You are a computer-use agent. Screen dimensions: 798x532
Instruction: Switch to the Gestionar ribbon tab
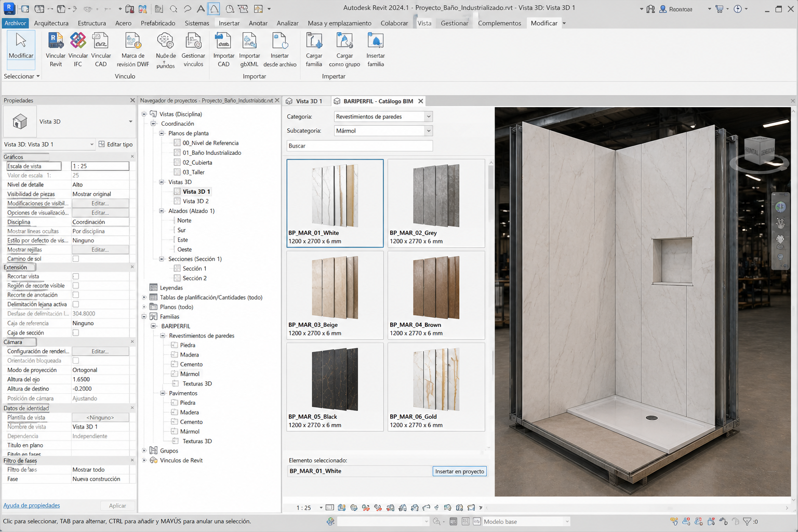(455, 23)
